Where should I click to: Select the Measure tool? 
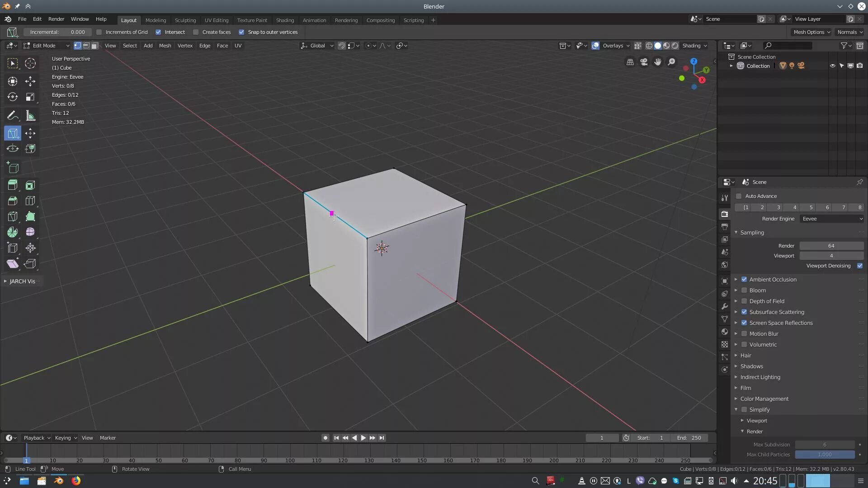coord(30,116)
